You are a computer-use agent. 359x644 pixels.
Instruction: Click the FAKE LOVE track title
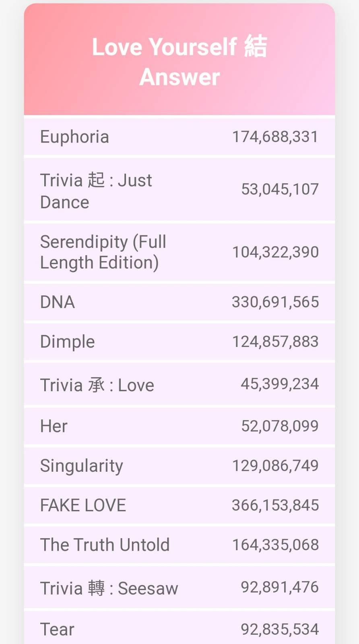coord(83,505)
